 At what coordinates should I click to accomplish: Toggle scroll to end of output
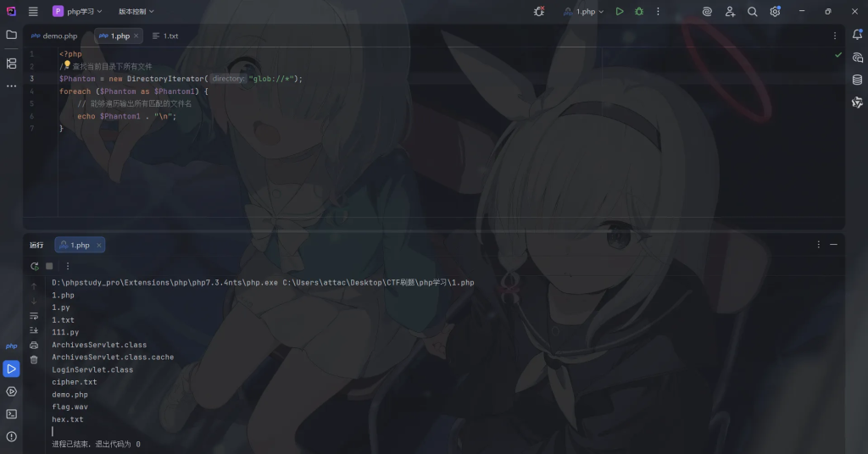pos(34,330)
